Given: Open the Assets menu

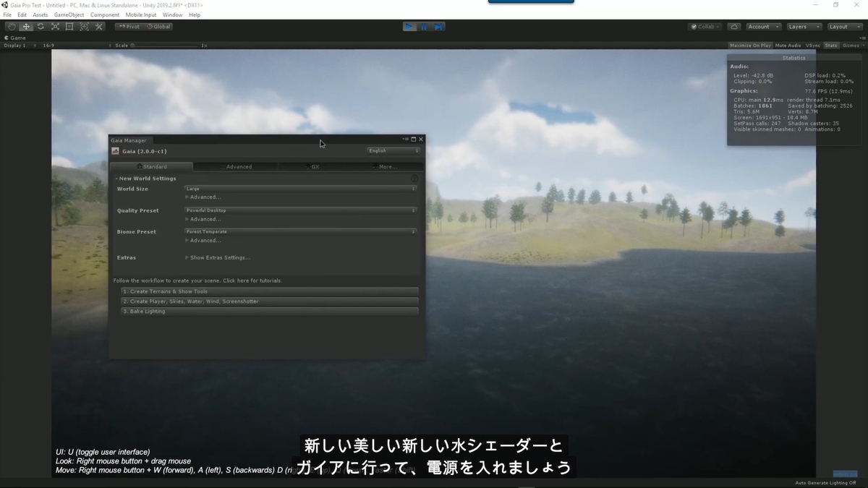Looking at the screenshot, I should [41, 15].
